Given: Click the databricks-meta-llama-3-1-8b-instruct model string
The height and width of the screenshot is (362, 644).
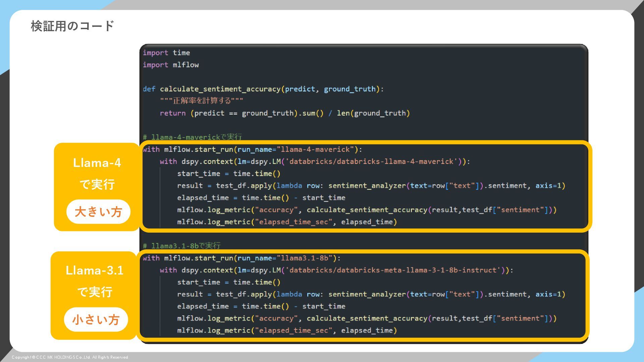Looking at the screenshot, I should [x=393, y=270].
